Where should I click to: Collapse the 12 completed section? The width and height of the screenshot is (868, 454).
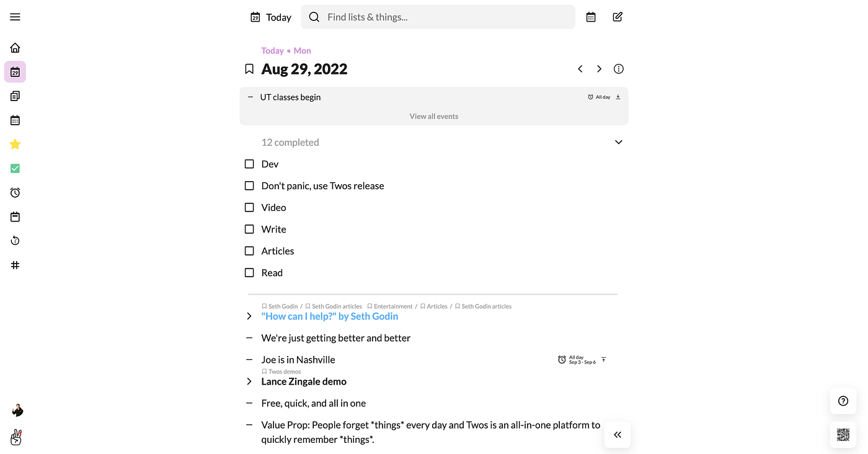618,142
